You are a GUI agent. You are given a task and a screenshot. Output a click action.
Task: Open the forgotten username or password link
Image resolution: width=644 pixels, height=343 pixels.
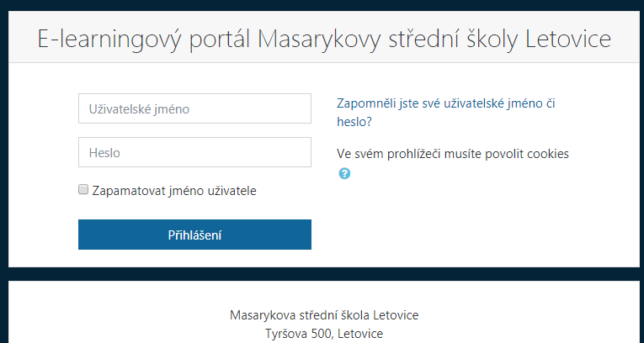pyautogui.click(x=445, y=113)
